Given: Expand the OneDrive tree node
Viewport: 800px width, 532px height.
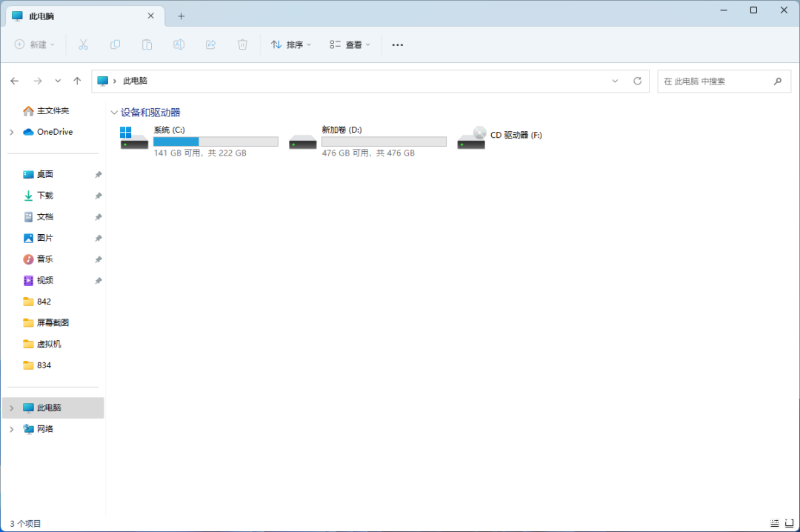Looking at the screenshot, I should pos(12,132).
